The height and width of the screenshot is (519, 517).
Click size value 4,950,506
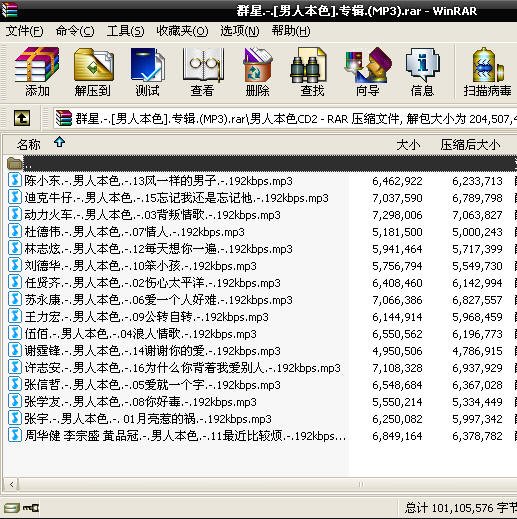tap(397, 351)
